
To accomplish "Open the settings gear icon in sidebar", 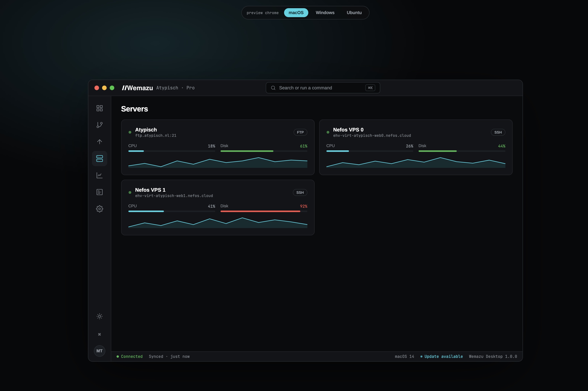I will click(x=99, y=209).
